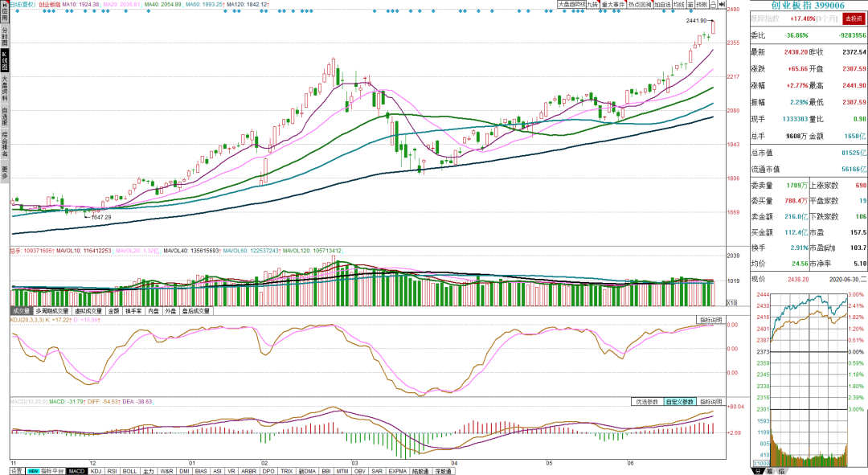Select the OBV indicator tab

tap(360, 471)
